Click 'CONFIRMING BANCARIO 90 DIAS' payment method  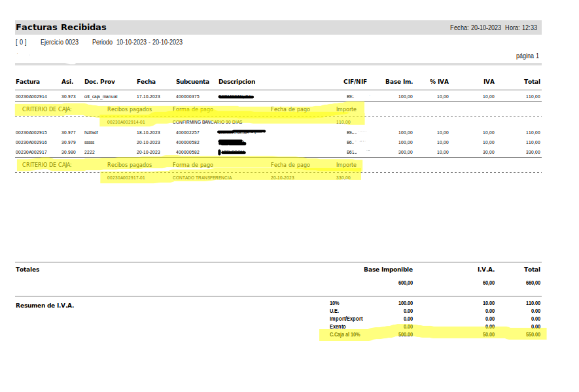(207, 122)
